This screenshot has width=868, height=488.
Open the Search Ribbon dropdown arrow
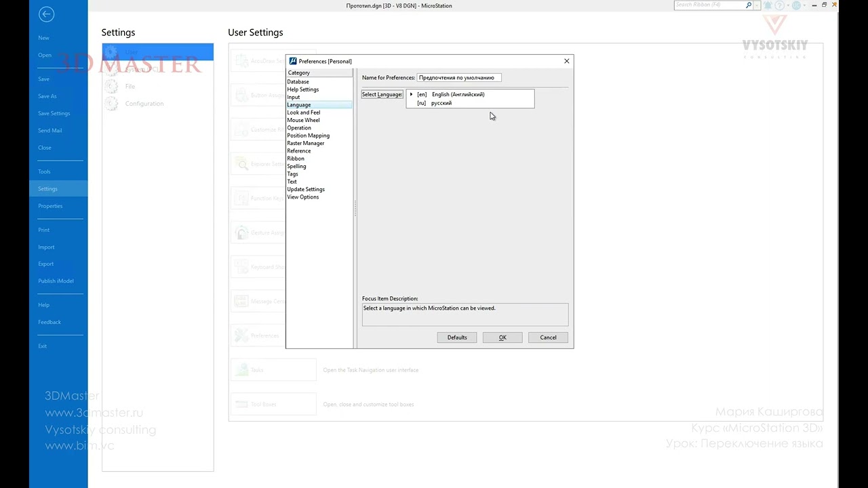(x=757, y=5)
